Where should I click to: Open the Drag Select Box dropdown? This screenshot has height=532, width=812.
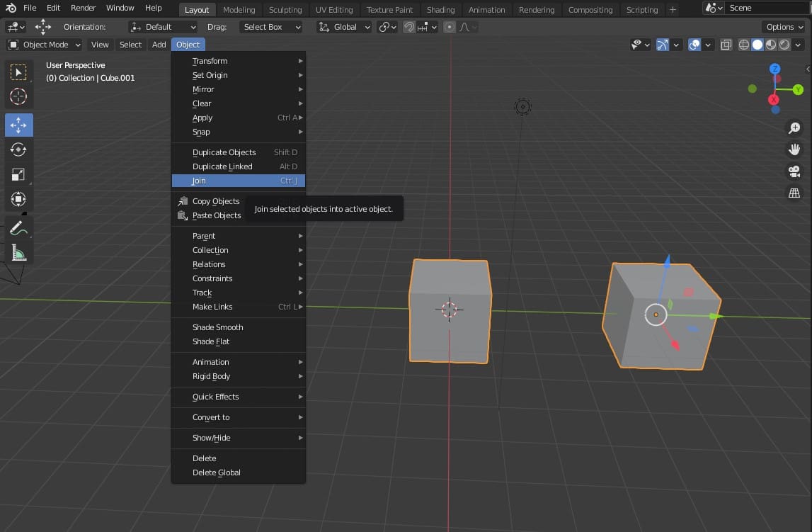(x=271, y=27)
